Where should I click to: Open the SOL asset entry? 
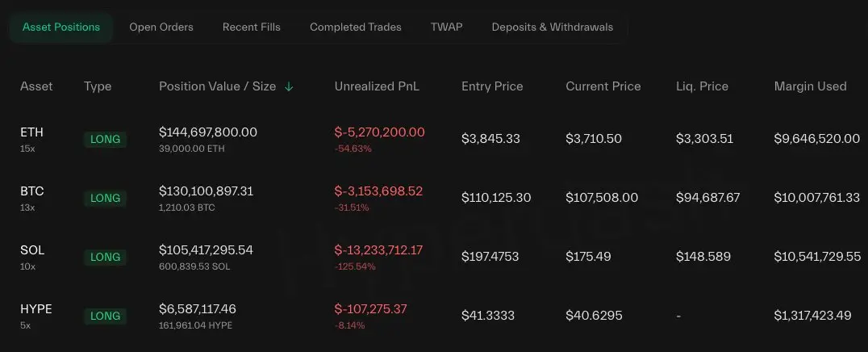pos(32,250)
